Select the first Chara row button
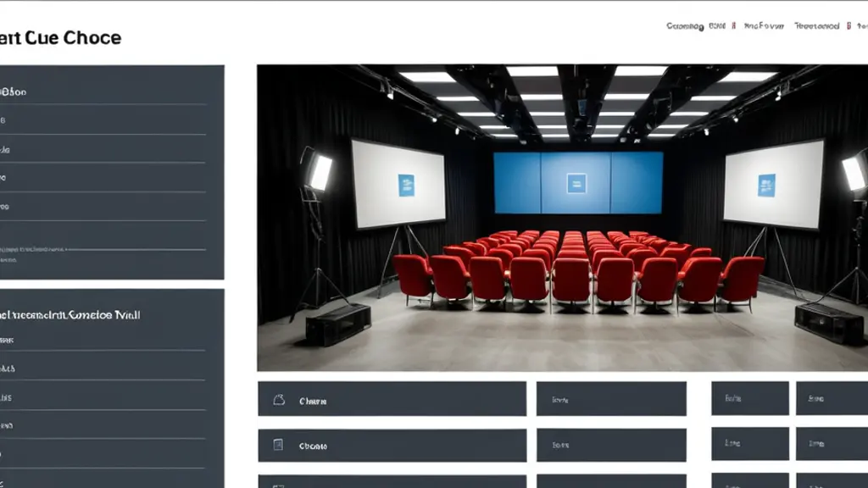 tap(392, 399)
